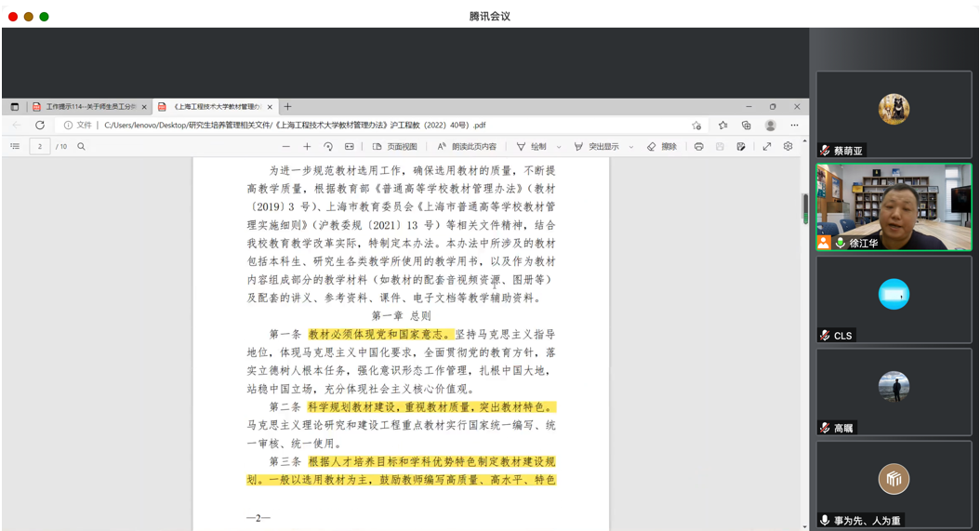The width and height of the screenshot is (980, 531).
Task: Click the zoom out minus icon in PDF toolbar
Action: (x=285, y=147)
